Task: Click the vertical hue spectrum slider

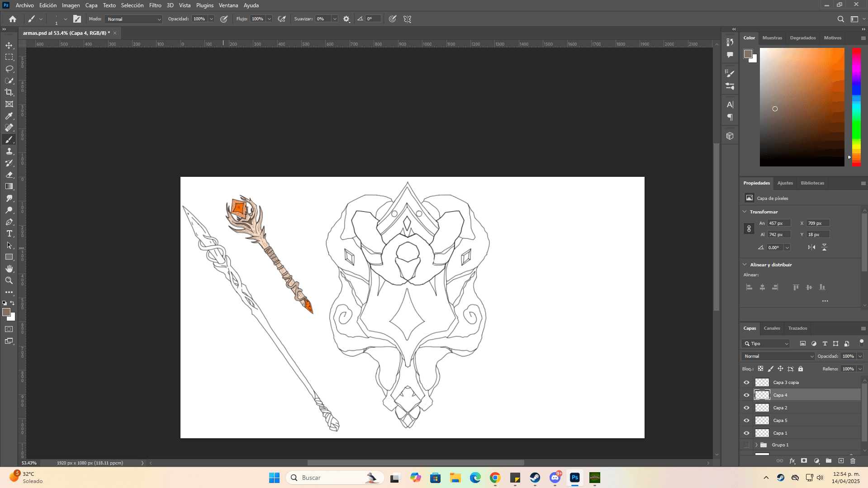Action: [856, 107]
